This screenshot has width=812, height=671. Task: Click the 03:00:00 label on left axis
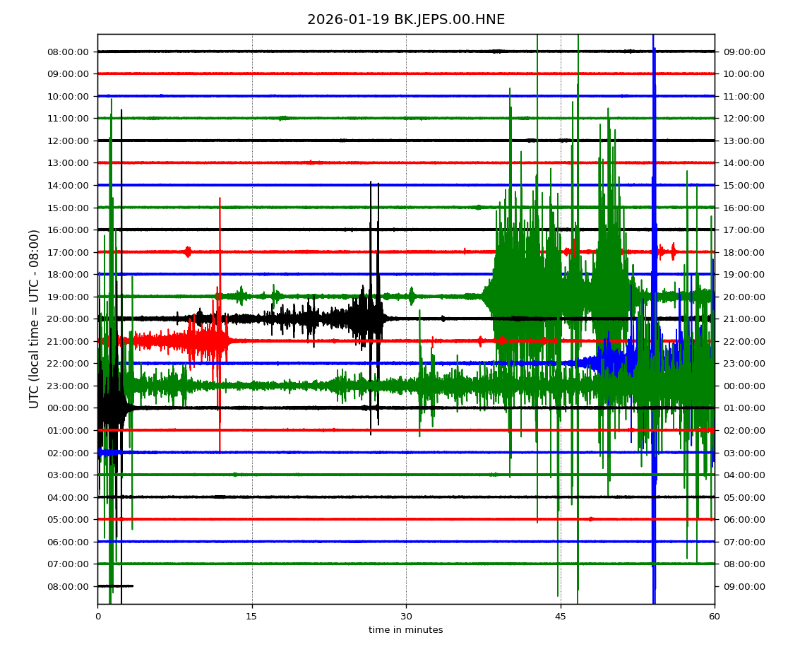69,475
